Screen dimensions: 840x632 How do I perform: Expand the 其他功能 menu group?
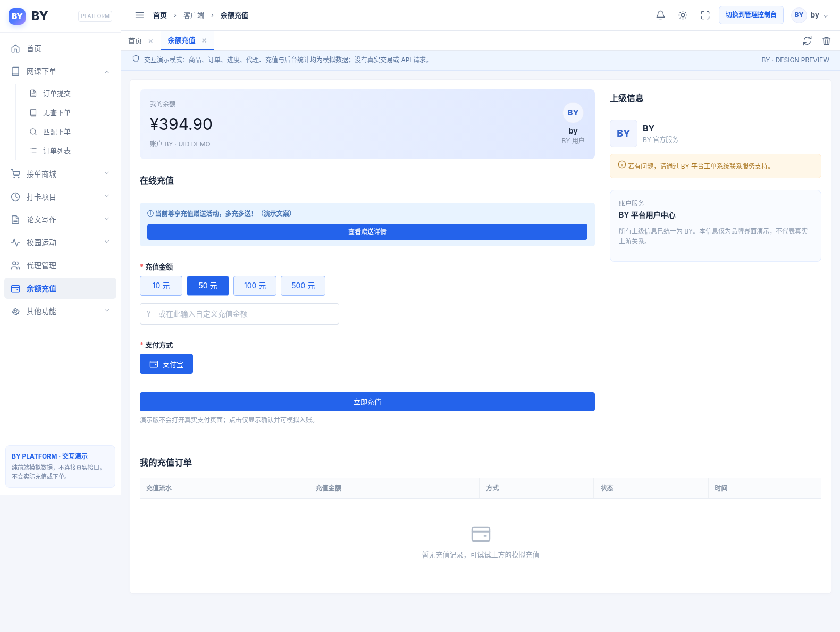[60, 311]
